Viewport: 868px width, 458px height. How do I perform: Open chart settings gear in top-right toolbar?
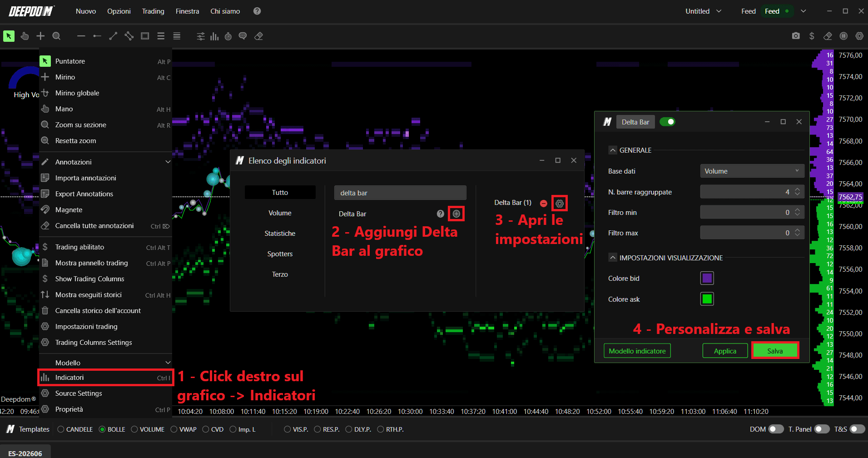[859, 36]
